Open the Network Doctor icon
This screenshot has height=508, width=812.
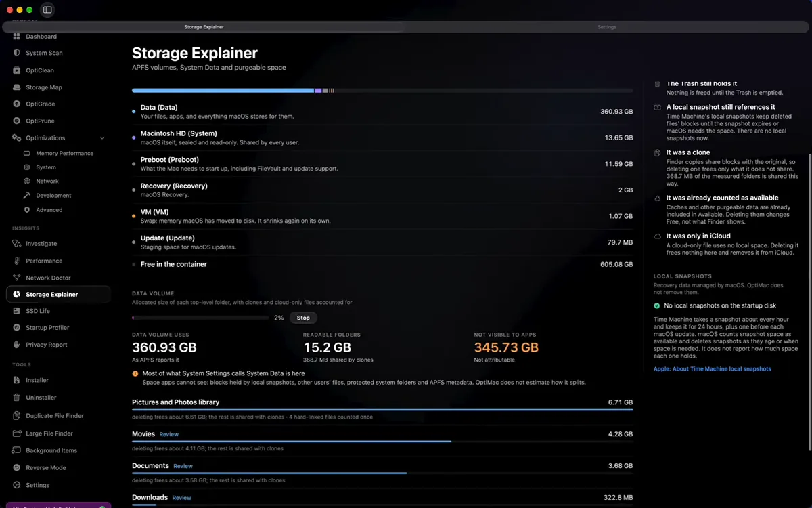pos(17,278)
